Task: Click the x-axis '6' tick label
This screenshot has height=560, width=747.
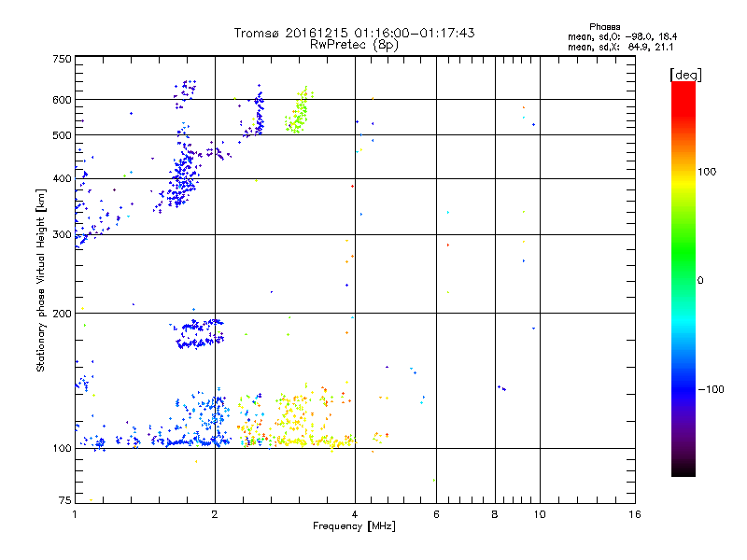Action: pos(436,514)
